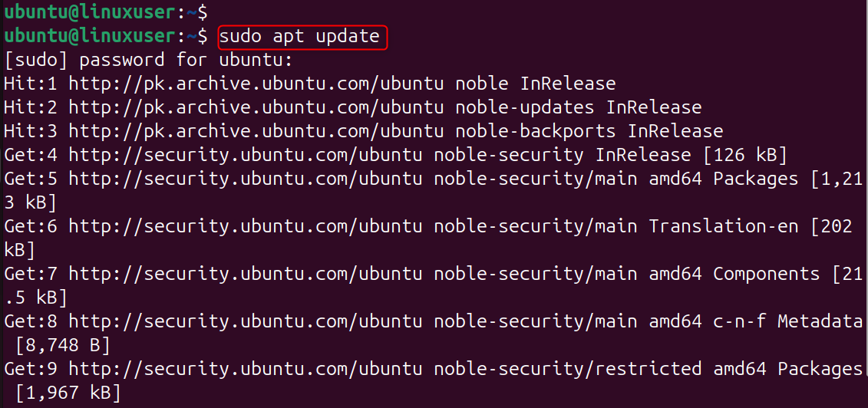The width and height of the screenshot is (868, 408).
Task: Click the highlighted sudo apt update command
Action: click(299, 36)
